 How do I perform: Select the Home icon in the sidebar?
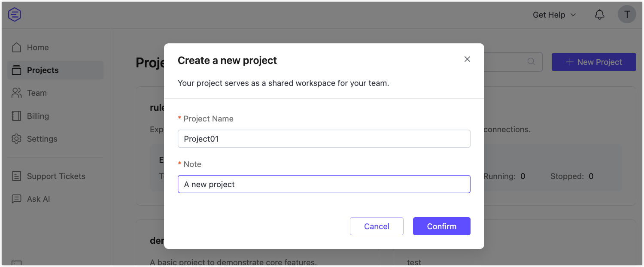click(x=17, y=47)
